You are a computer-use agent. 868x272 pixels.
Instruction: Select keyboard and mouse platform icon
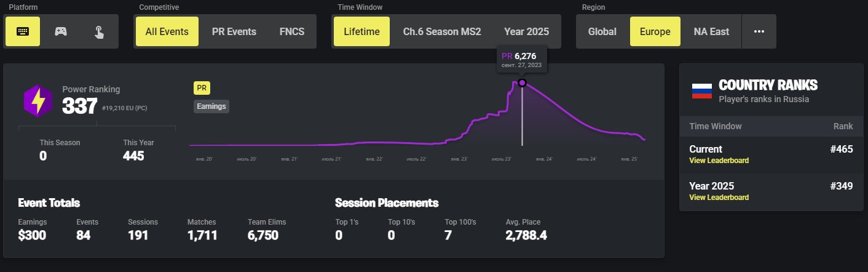coord(23,31)
